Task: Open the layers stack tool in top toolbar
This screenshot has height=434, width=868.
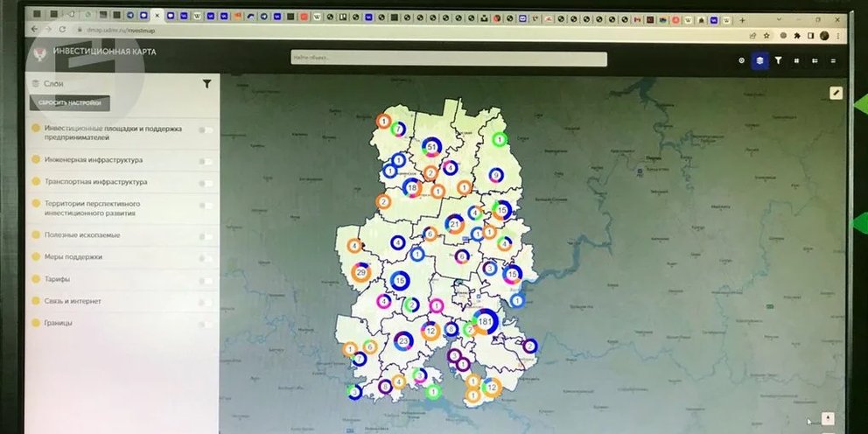Action: [759, 60]
